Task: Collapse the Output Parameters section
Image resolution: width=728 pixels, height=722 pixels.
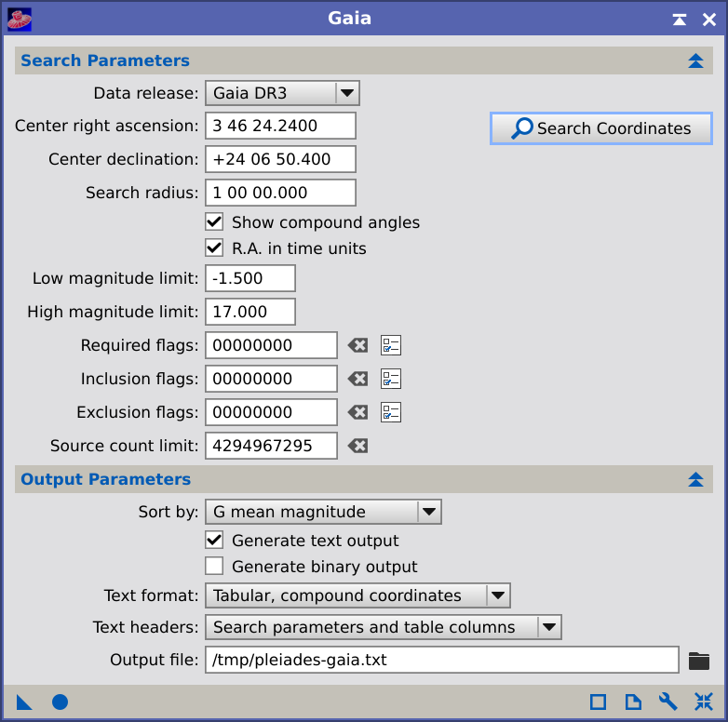Action: pos(695,479)
